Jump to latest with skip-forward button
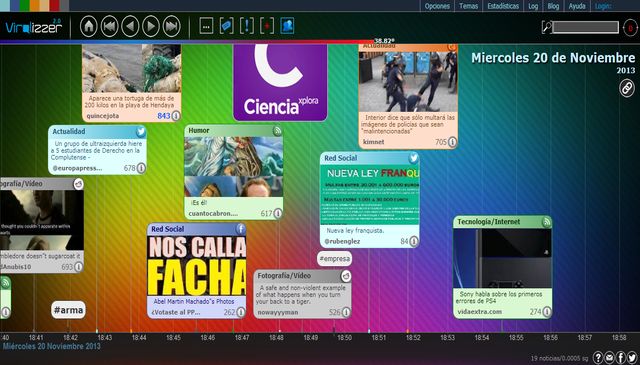This screenshot has width=640, height=365. pos(171,27)
